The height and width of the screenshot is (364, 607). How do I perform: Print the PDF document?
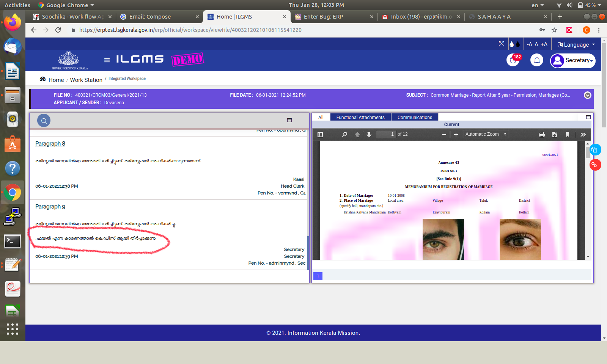(542, 135)
